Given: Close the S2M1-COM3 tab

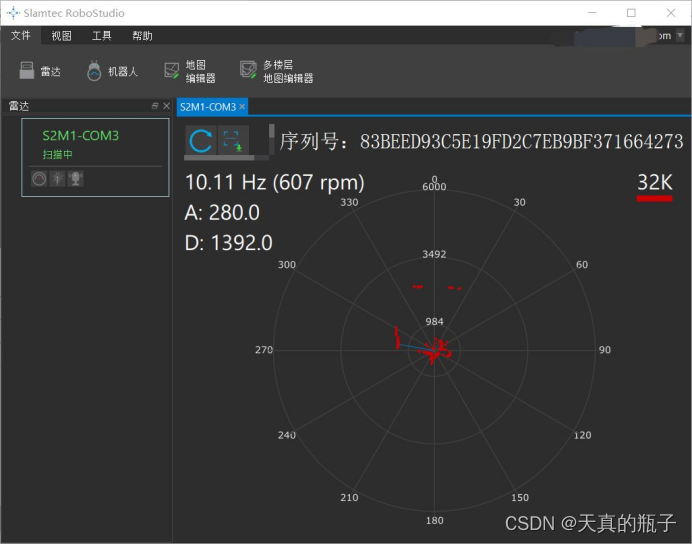Looking at the screenshot, I should (242, 106).
